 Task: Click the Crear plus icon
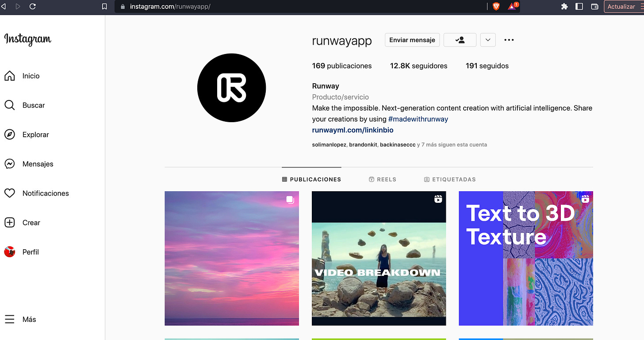pyautogui.click(x=9, y=223)
